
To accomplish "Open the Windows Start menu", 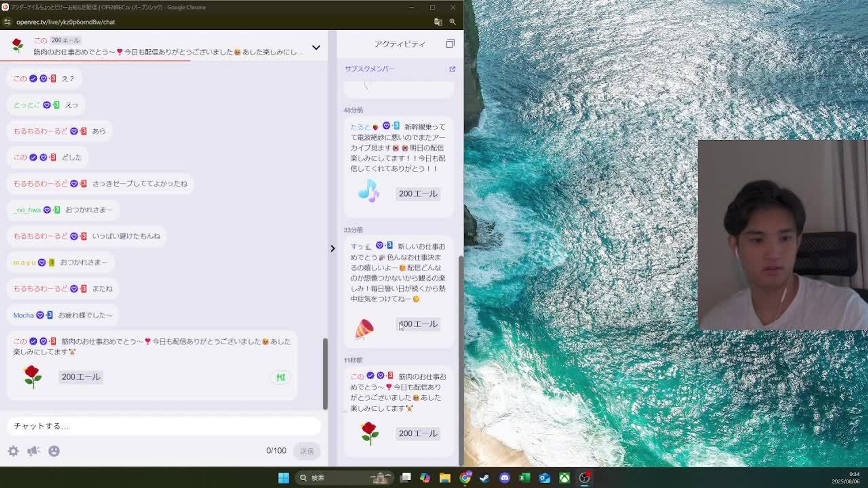I will [x=284, y=478].
